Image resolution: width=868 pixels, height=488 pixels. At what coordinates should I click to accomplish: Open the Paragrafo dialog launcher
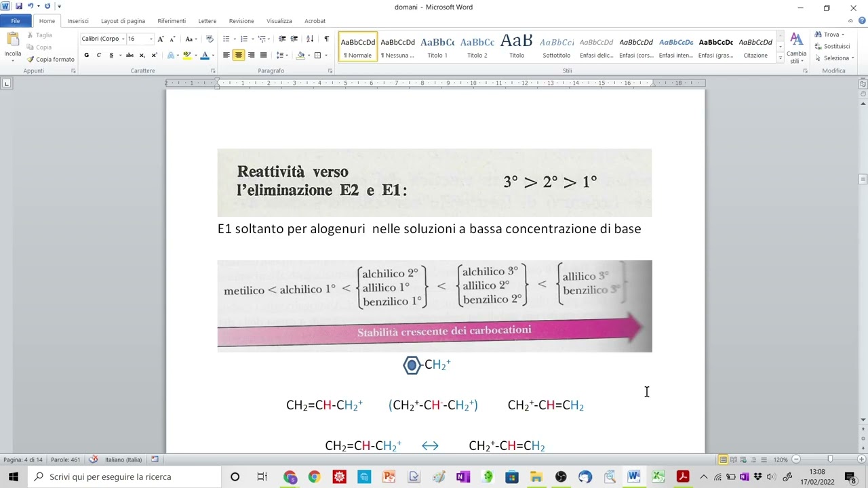[x=330, y=70]
